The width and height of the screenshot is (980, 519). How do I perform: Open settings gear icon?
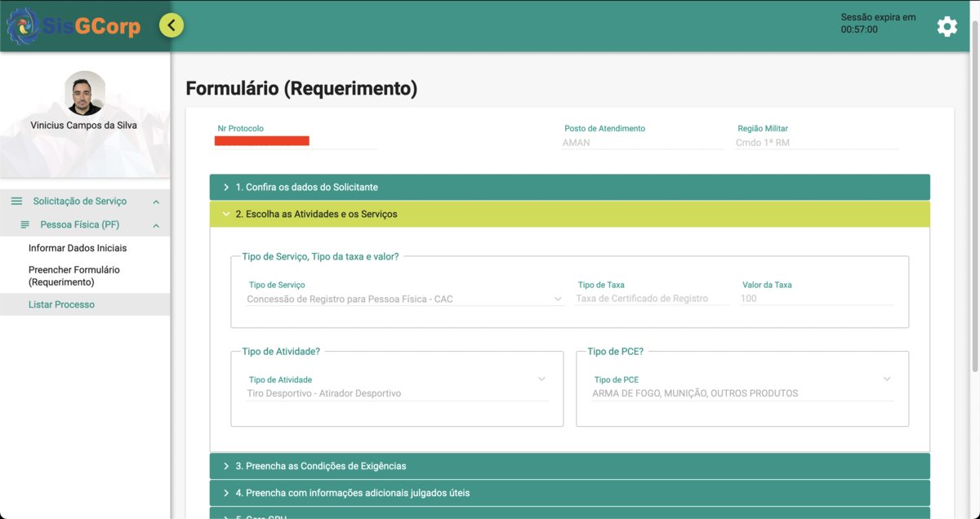pos(947,26)
